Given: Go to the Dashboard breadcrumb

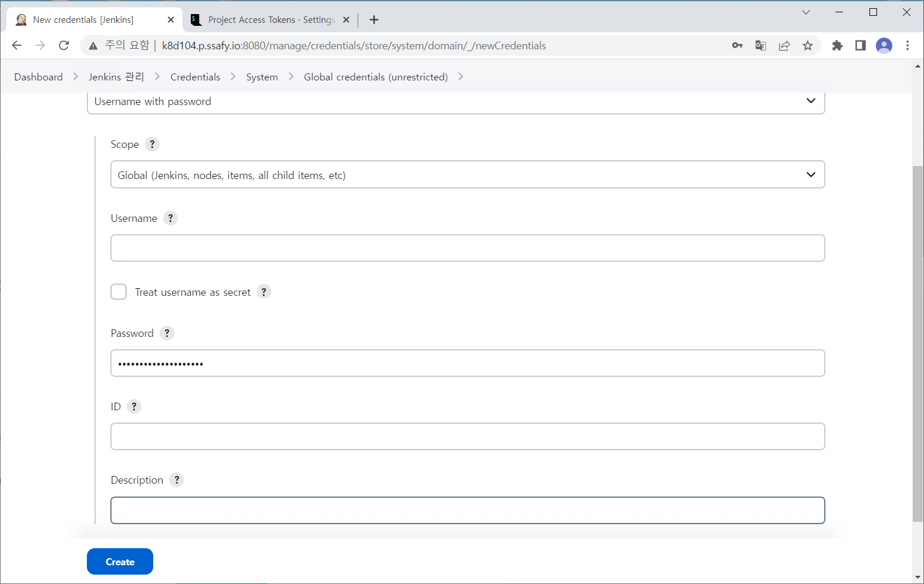Looking at the screenshot, I should pos(39,77).
